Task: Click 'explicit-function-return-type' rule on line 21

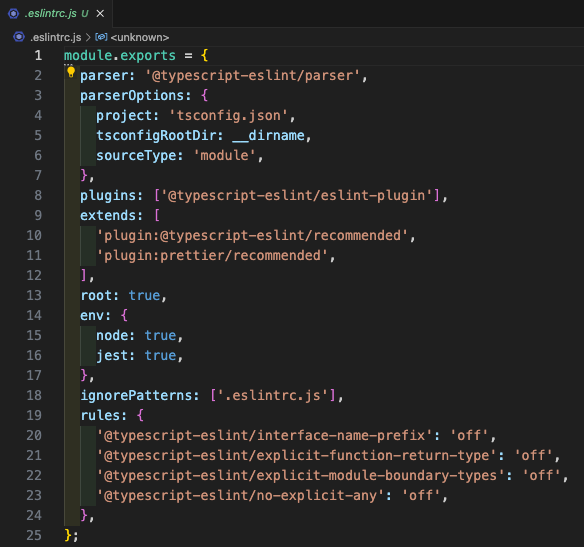Action: tap(297, 455)
